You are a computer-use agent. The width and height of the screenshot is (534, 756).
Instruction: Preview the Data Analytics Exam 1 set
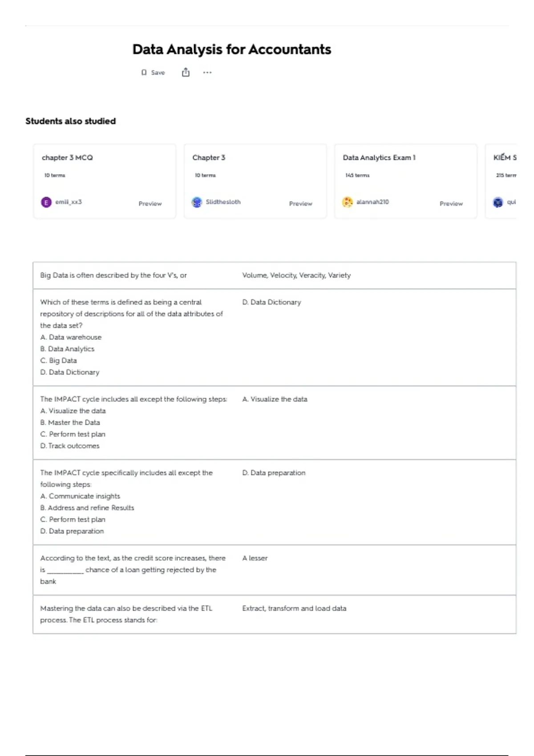click(451, 204)
